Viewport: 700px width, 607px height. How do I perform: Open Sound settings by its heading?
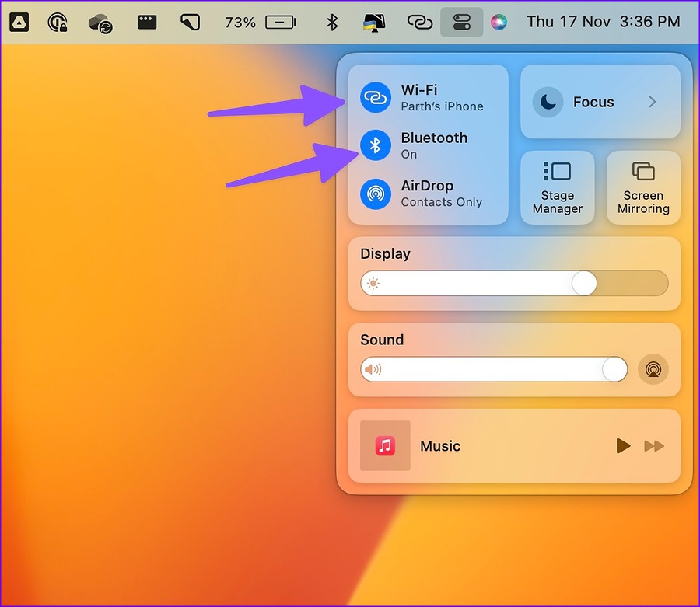(382, 340)
